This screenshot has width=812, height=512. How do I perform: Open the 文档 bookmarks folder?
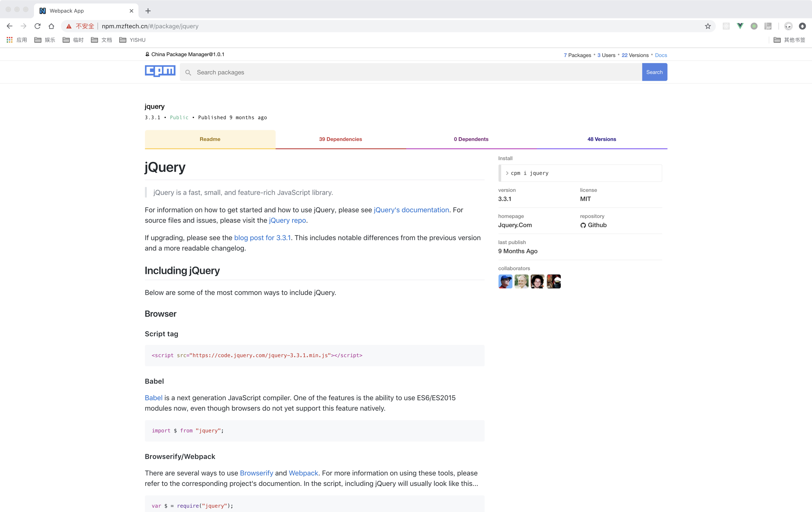pyautogui.click(x=102, y=40)
